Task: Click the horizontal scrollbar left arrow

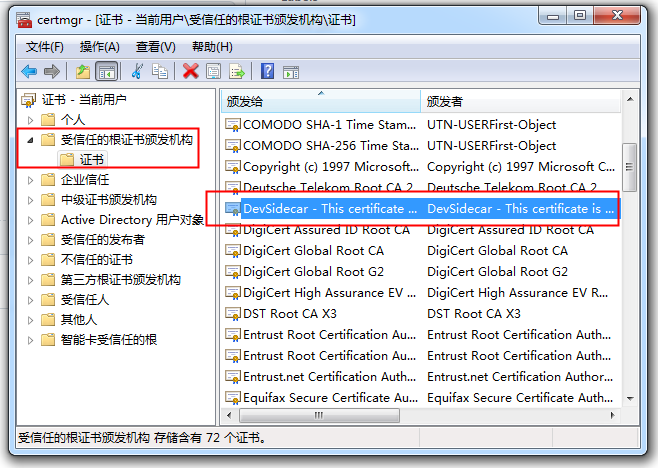Action: tap(229, 415)
